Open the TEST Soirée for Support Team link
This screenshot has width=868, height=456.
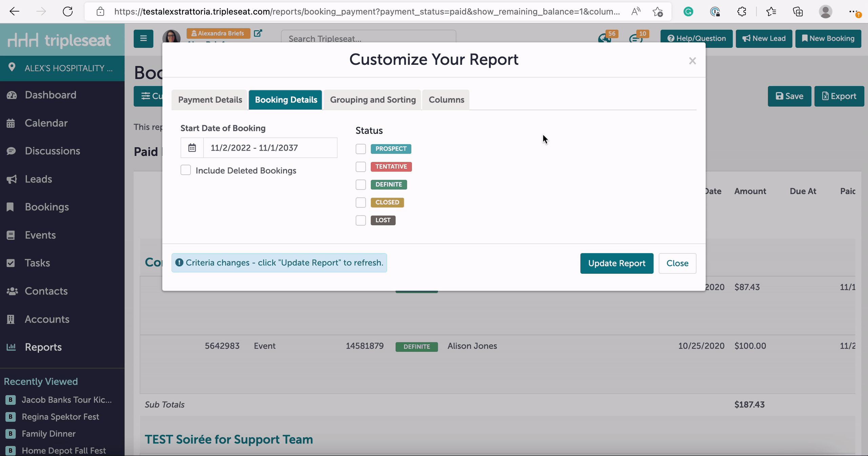coord(229,439)
